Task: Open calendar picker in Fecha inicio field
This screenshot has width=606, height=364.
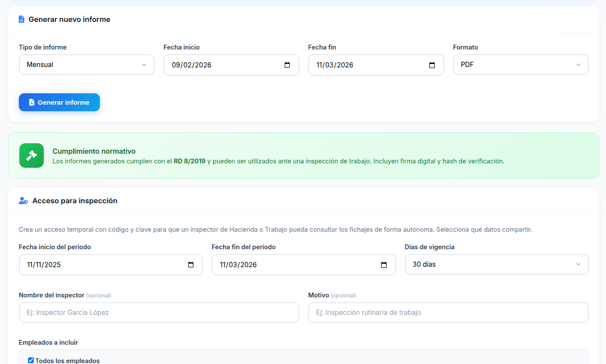Action: click(287, 65)
